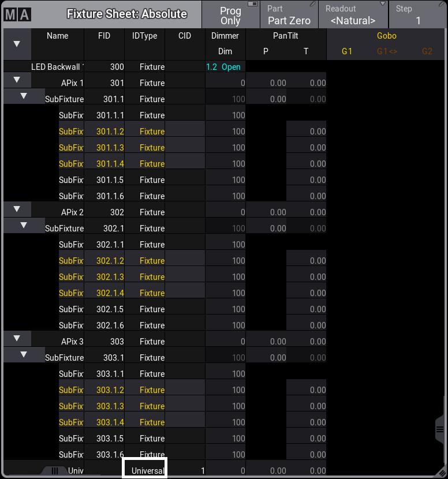Select the FID column header
The height and width of the screenshot is (479, 448).
coord(104,36)
